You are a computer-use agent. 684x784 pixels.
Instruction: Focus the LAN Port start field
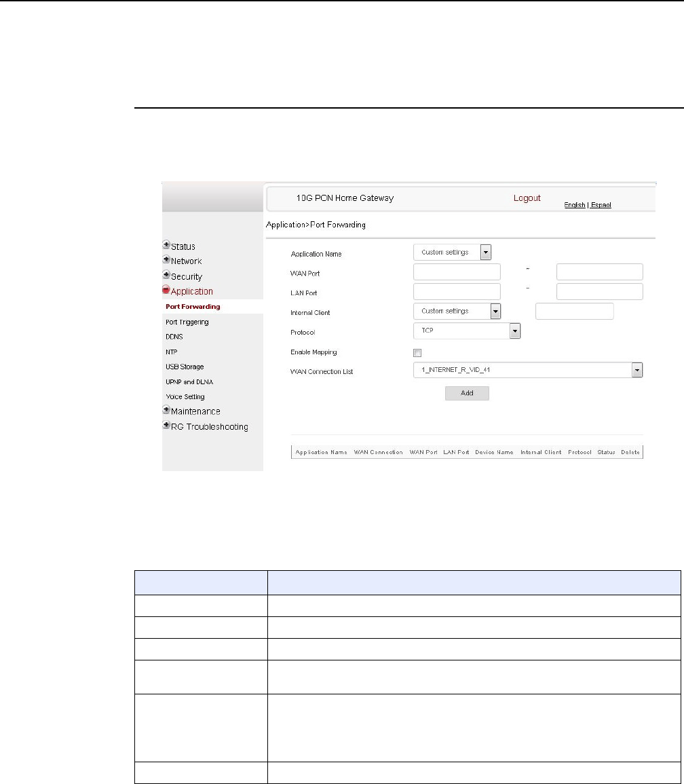pos(457,291)
